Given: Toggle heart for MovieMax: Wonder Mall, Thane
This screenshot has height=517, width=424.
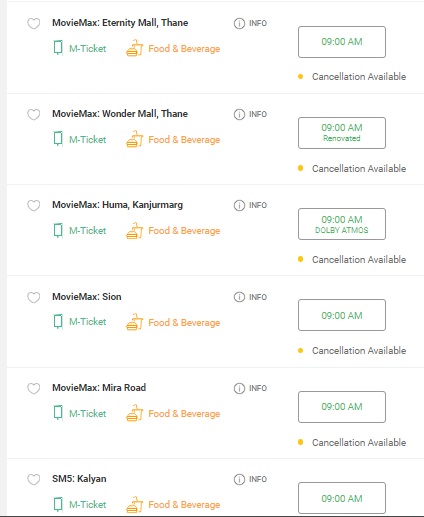Looking at the screenshot, I should coord(34,115).
